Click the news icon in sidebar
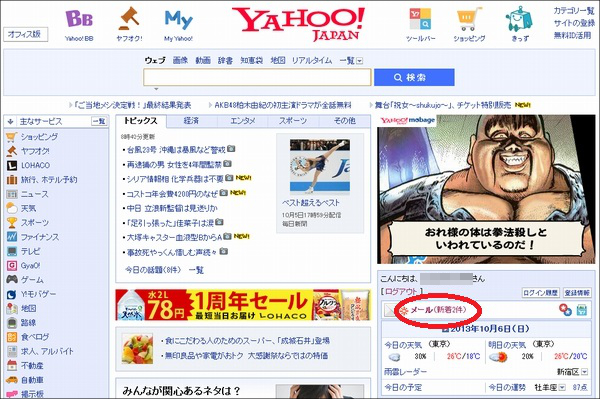Image resolution: width=600 pixels, height=399 pixels. 12,194
